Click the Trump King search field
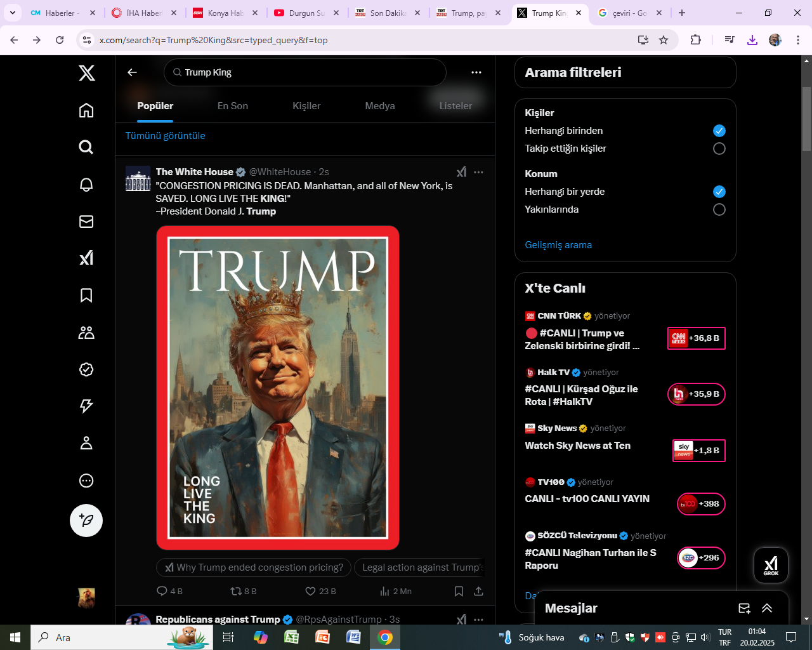The image size is (812, 650). 305,72
